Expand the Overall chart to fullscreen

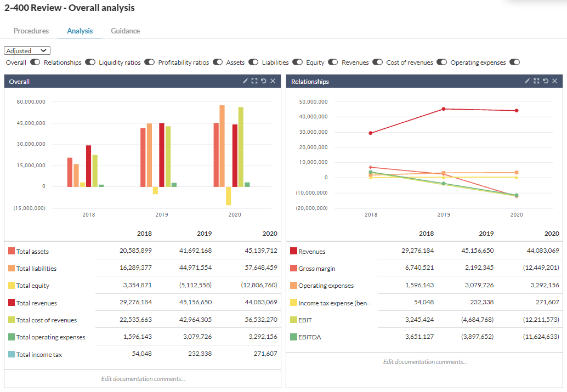point(254,81)
